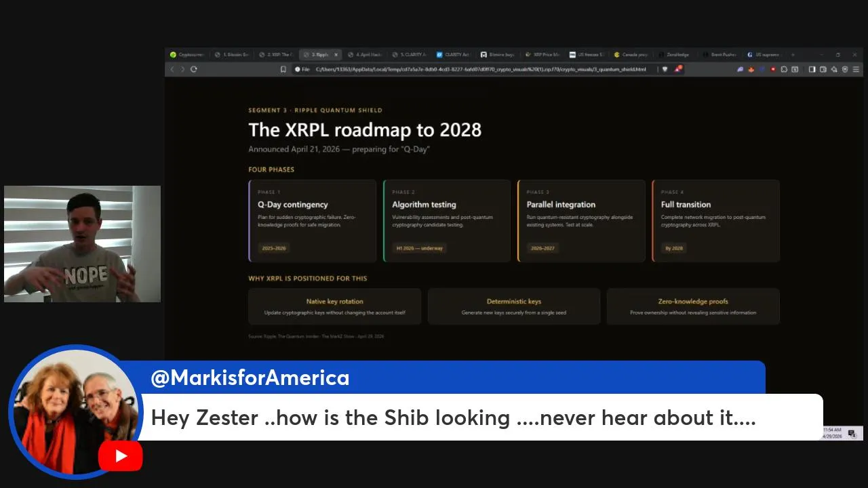868x488 pixels.
Task: Switch to the 'US supreme' Google tab
Action: coord(764,55)
